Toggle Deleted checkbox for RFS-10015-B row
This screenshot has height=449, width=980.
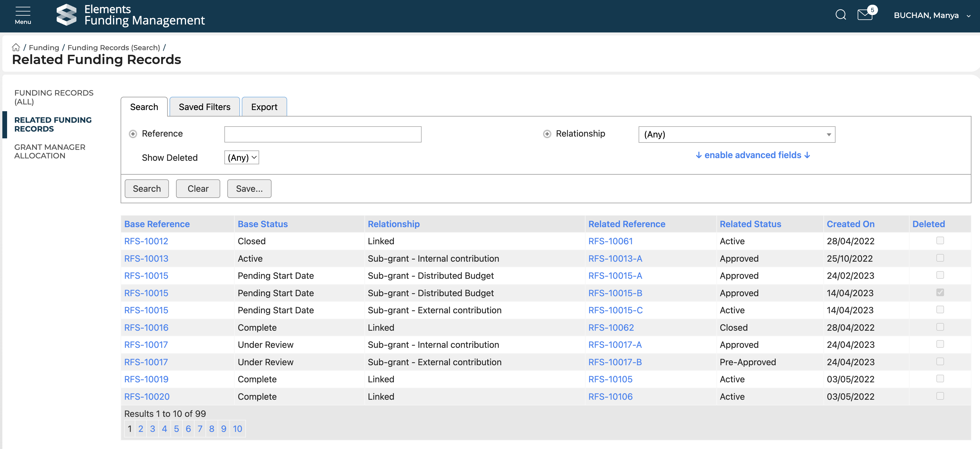(x=940, y=293)
